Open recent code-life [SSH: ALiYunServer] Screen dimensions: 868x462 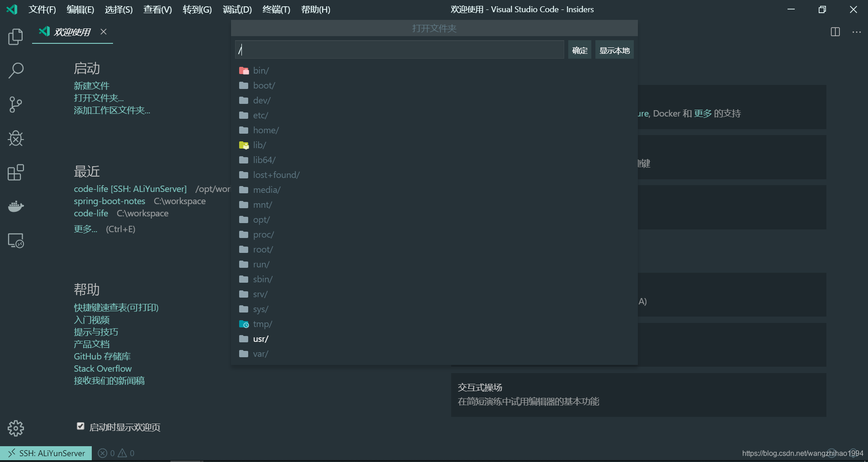(130, 189)
